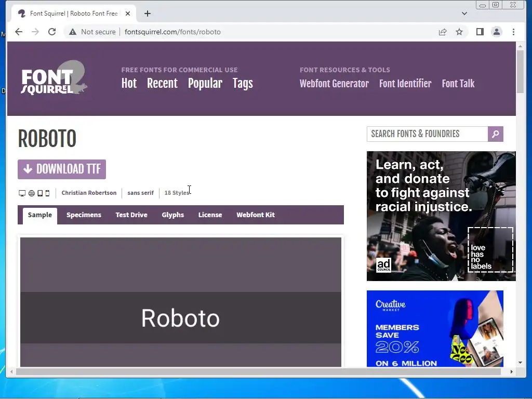
Task: Switch to the Glyphs tab
Action: [x=172, y=215]
